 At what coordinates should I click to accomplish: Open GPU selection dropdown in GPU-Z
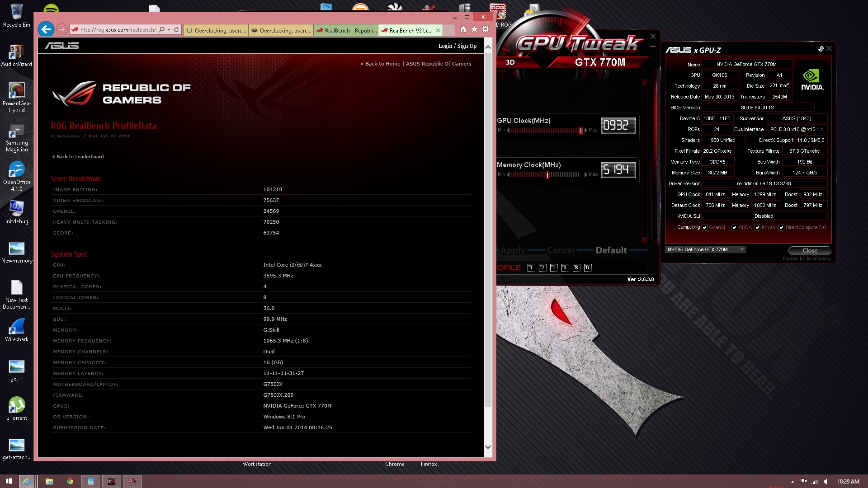point(705,249)
